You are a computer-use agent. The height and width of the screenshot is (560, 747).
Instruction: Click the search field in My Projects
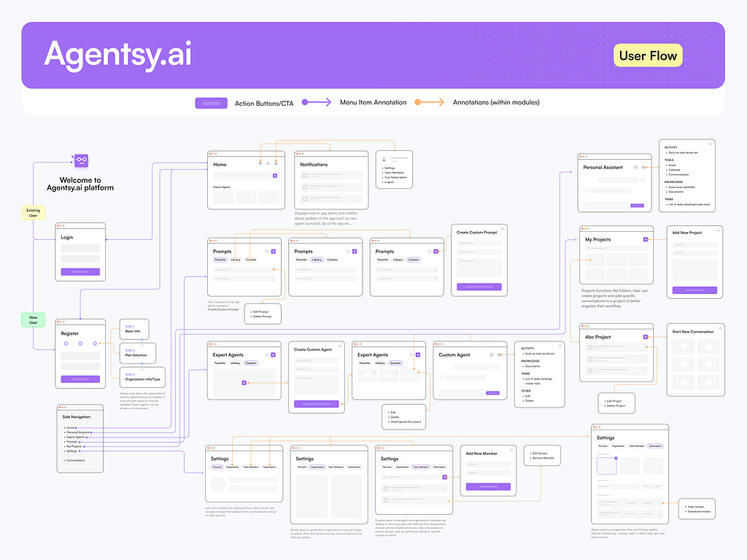[616, 248]
